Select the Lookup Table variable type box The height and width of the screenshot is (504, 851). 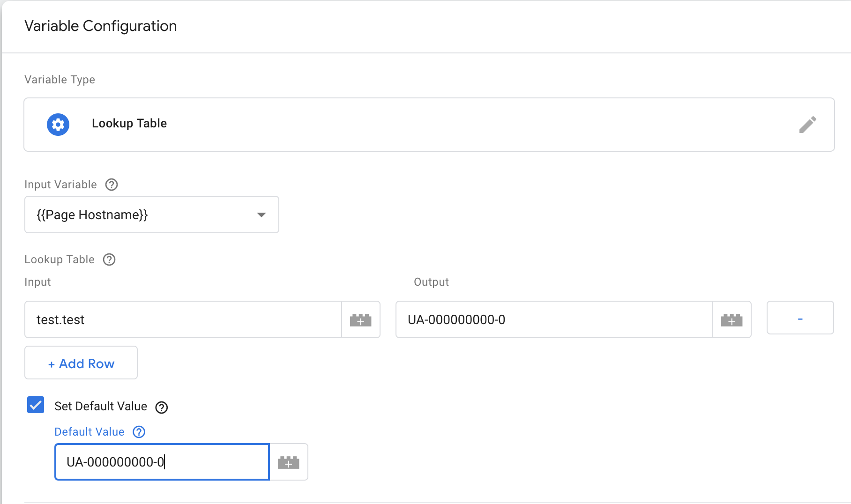pyautogui.click(x=429, y=125)
